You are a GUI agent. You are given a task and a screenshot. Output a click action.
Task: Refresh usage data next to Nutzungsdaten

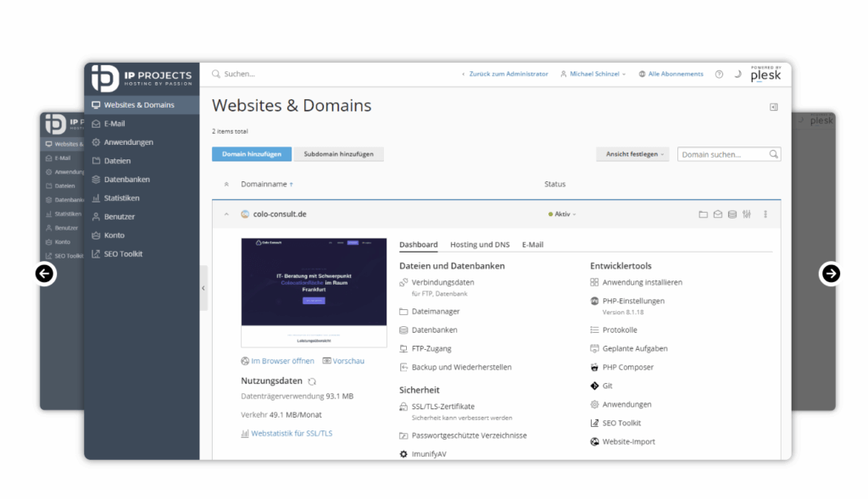pos(312,382)
